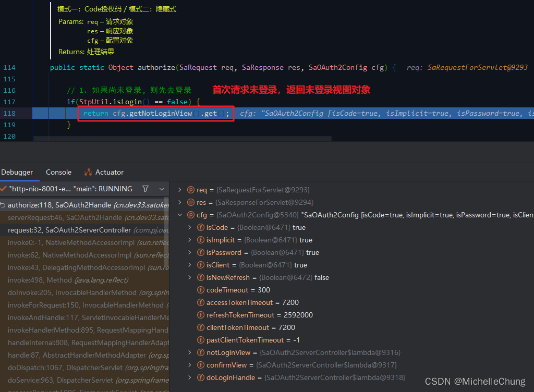Expand the isNewRefresh field
The image size is (534, 392).
pos(190,277)
